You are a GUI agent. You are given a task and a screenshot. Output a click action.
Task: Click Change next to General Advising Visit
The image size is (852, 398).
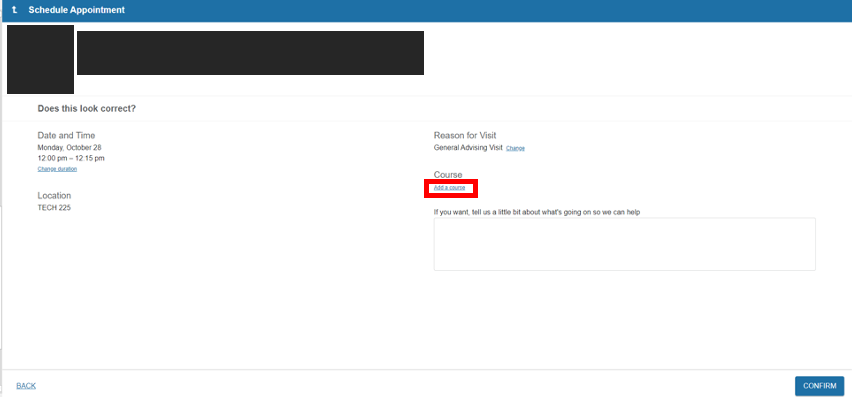(x=515, y=148)
